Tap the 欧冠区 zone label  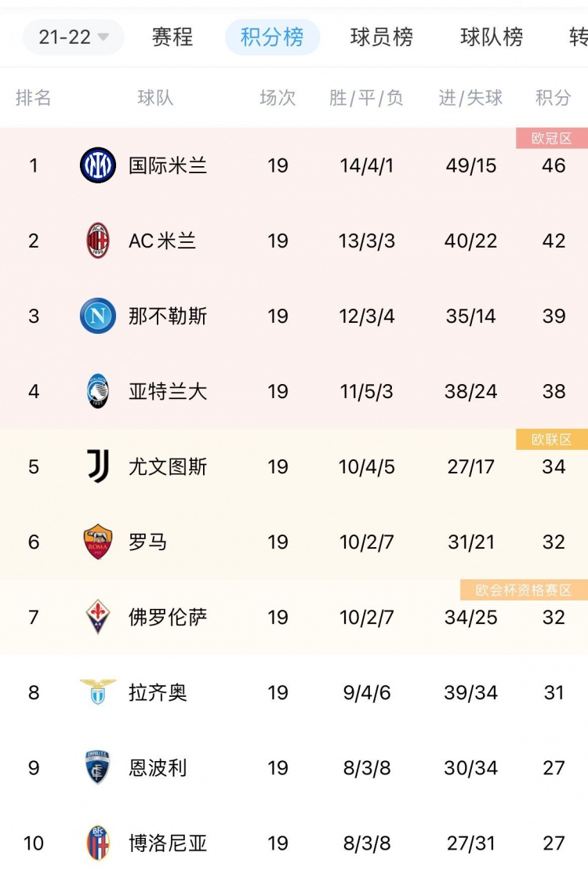(552, 138)
